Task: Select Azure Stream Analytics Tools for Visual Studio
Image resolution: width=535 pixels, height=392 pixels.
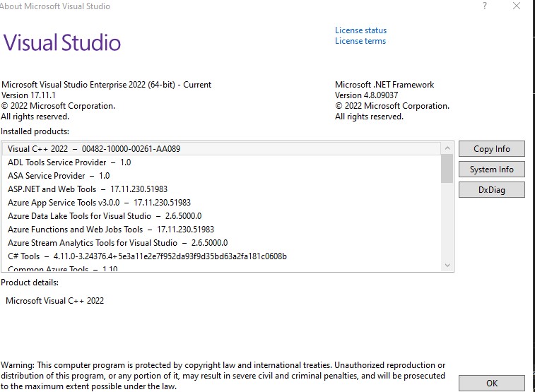Action: (x=221, y=243)
